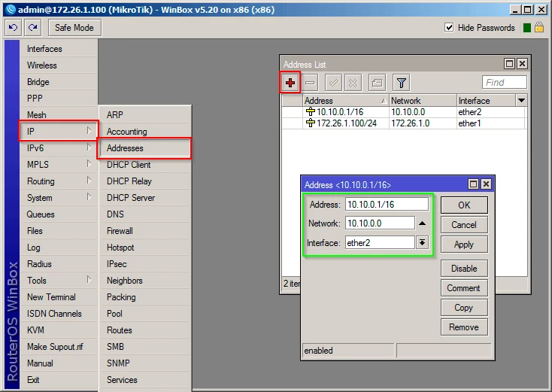Screen dimensions: 552x392
Task: Click the Find search box in Address List
Action: pyautogui.click(x=505, y=82)
